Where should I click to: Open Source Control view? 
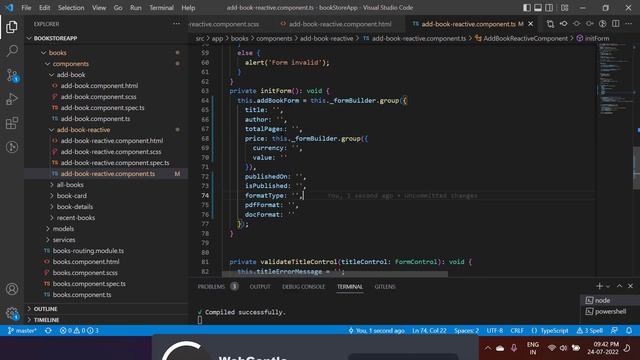(x=12, y=75)
